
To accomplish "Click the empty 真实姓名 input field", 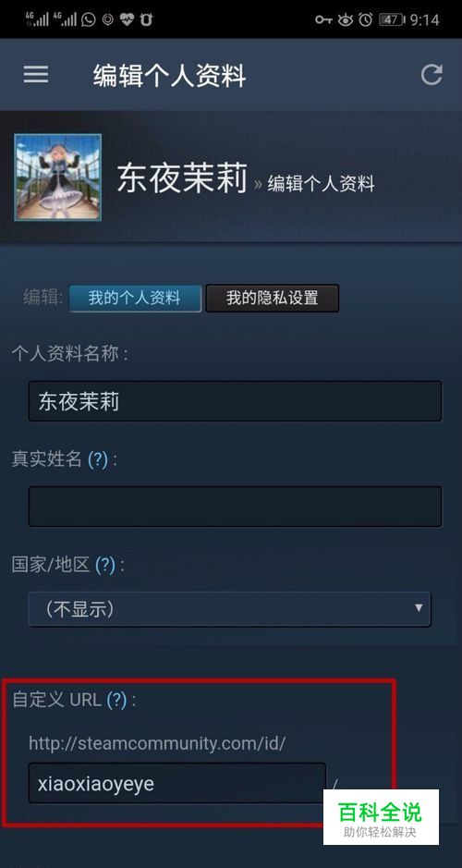I will (235, 506).
